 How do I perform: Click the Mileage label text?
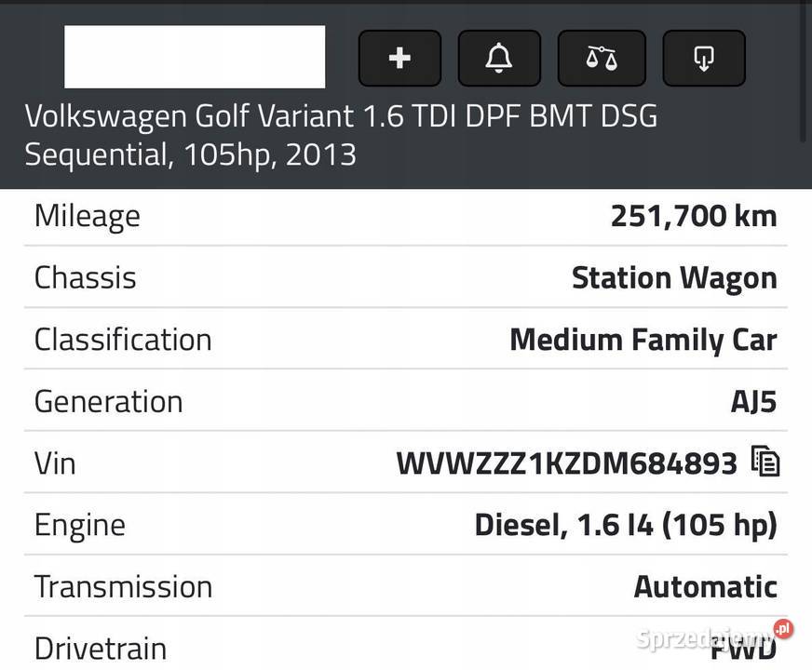87,216
